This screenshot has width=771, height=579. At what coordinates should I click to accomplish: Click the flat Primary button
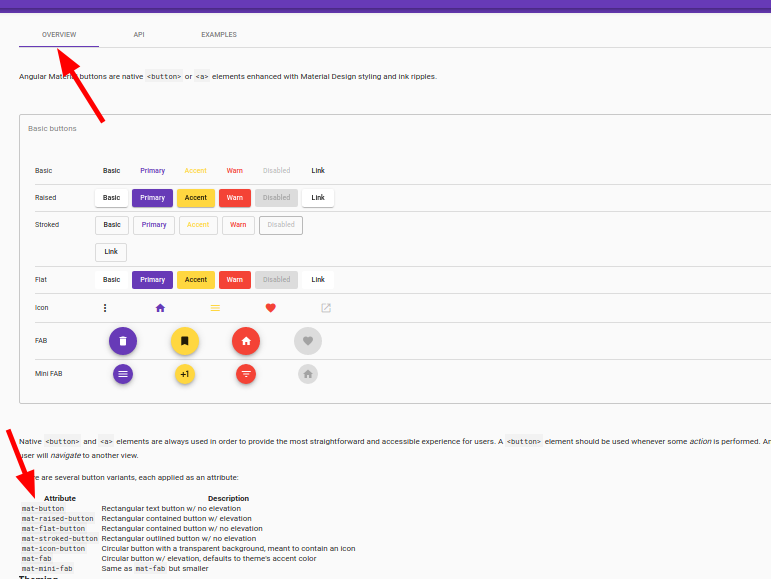click(x=152, y=280)
